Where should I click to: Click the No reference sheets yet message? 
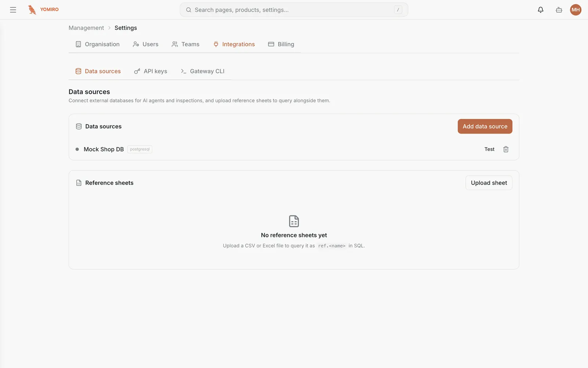coord(294,235)
